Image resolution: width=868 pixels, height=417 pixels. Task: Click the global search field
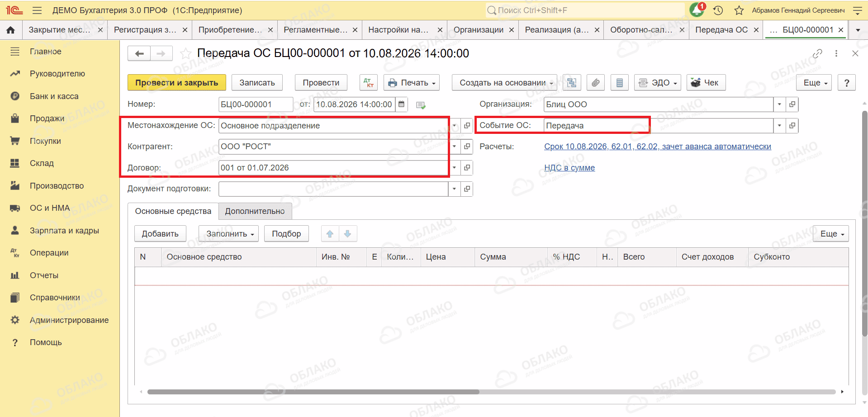(x=585, y=10)
